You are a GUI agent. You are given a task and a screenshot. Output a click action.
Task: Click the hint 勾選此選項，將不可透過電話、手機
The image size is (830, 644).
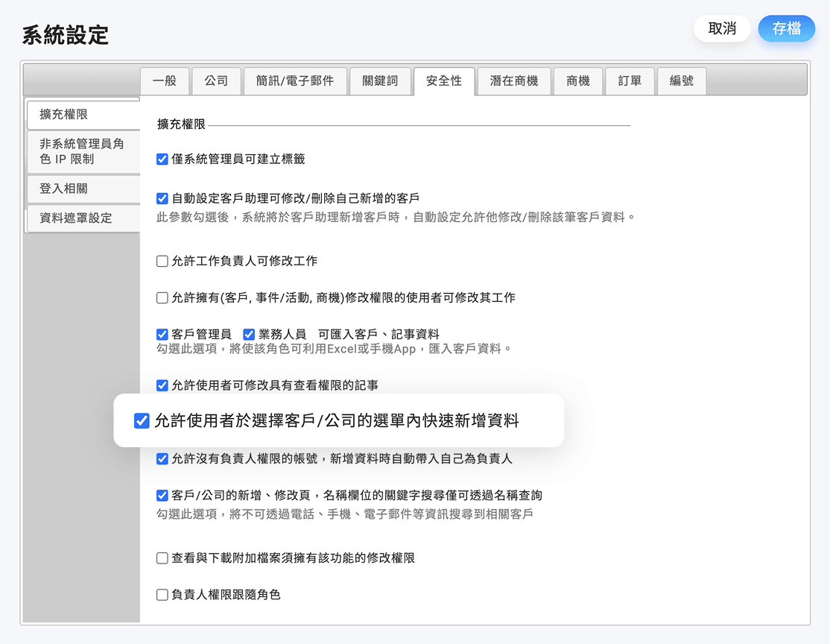coord(345,514)
